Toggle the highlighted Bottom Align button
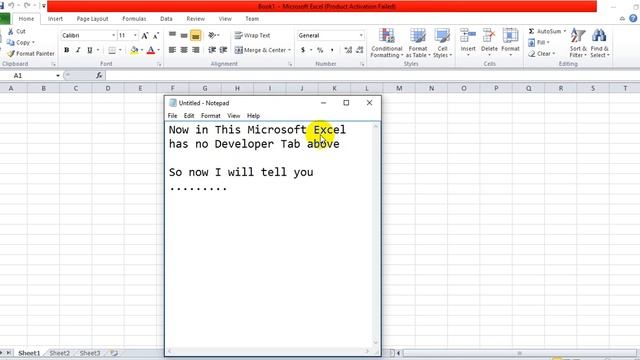 click(x=196, y=36)
